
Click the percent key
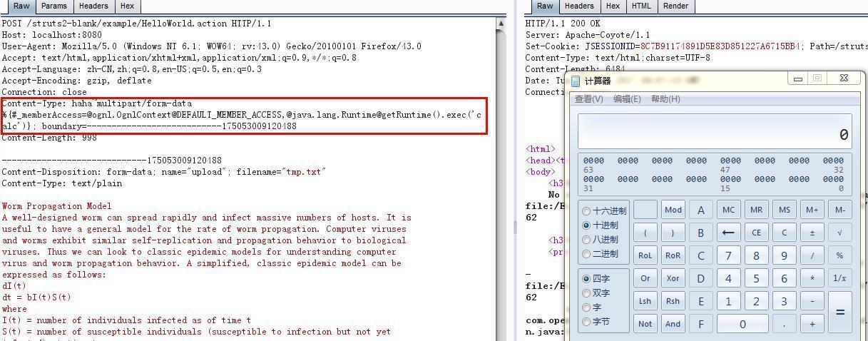pyautogui.click(x=839, y=255)
